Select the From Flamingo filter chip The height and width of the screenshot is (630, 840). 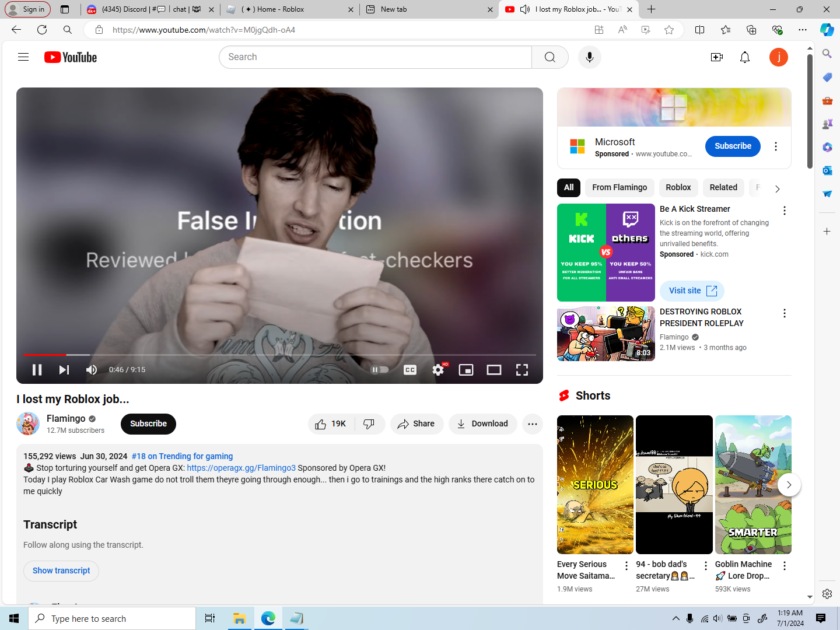coord(619,188)
